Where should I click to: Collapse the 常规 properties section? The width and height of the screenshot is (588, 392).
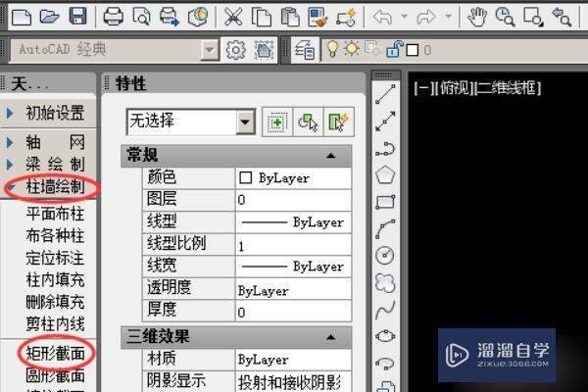[x=330, y=156]
